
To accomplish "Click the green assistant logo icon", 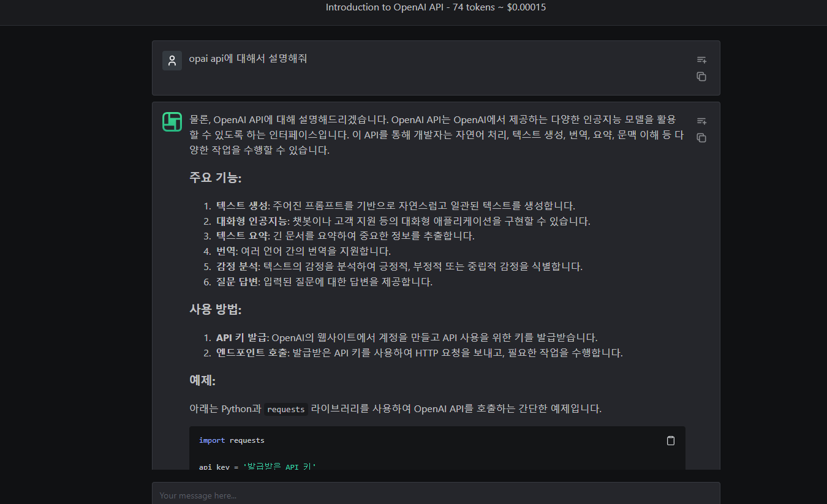I will [x=172, y=122].
